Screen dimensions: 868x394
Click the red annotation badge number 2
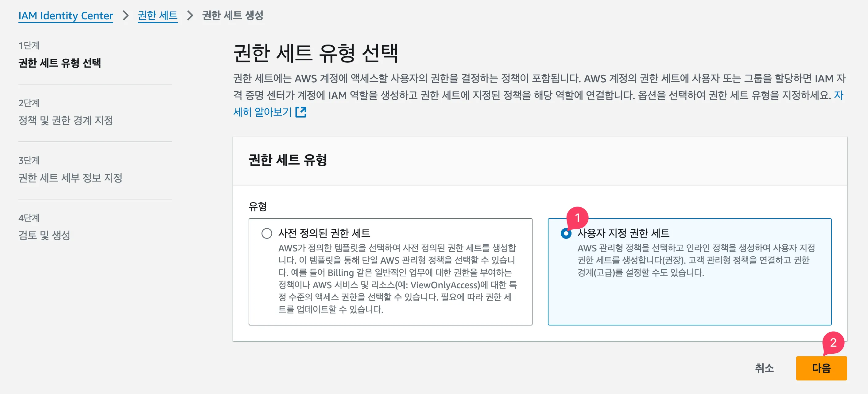pyautogui.click(x=833, y=342)
